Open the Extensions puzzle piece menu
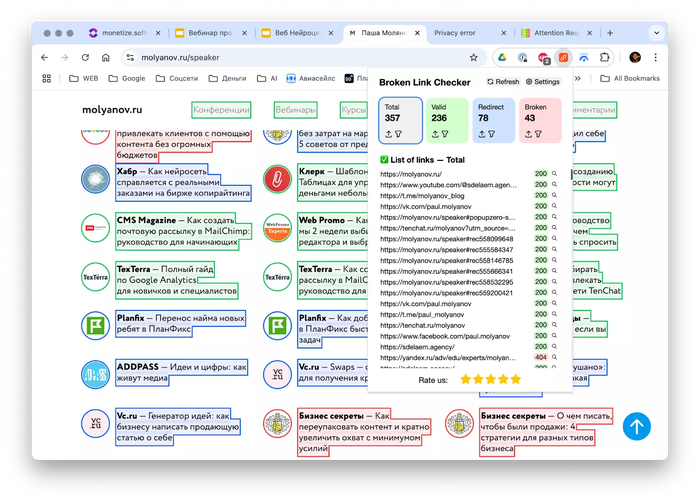Image resolution: width=700 pixels, height=502 pixels. click(x=604, y=57)
